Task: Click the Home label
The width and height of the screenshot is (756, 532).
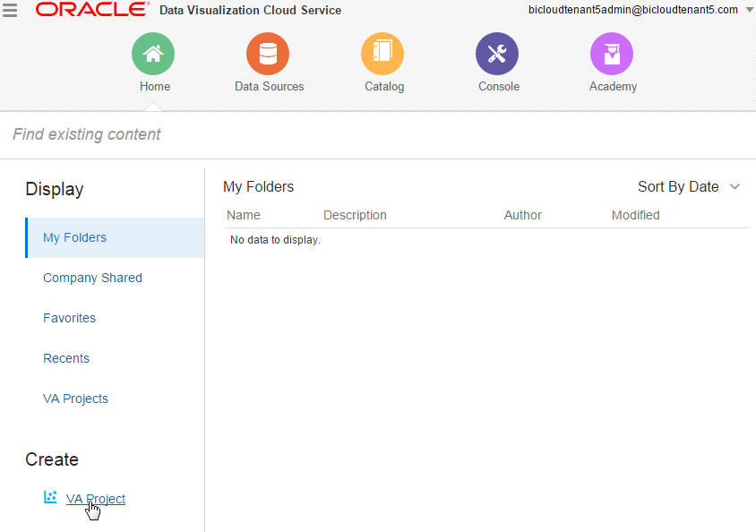Action: [x=155, y=86]
